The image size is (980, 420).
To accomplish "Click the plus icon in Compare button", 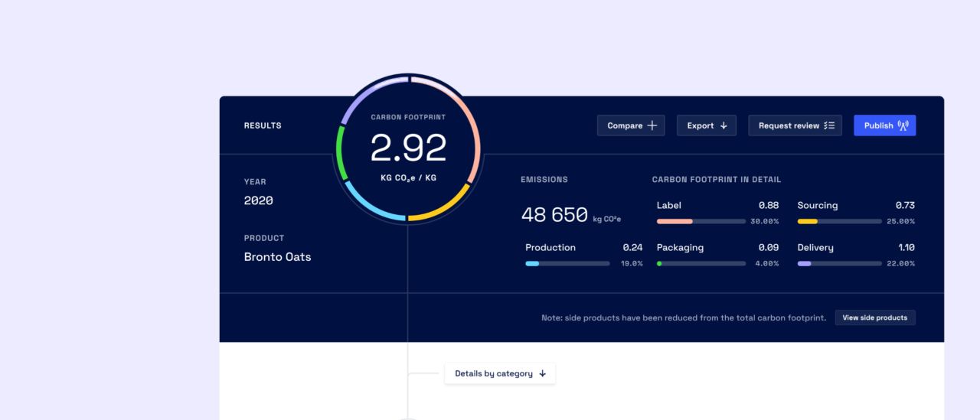I will tap(652, 125).
